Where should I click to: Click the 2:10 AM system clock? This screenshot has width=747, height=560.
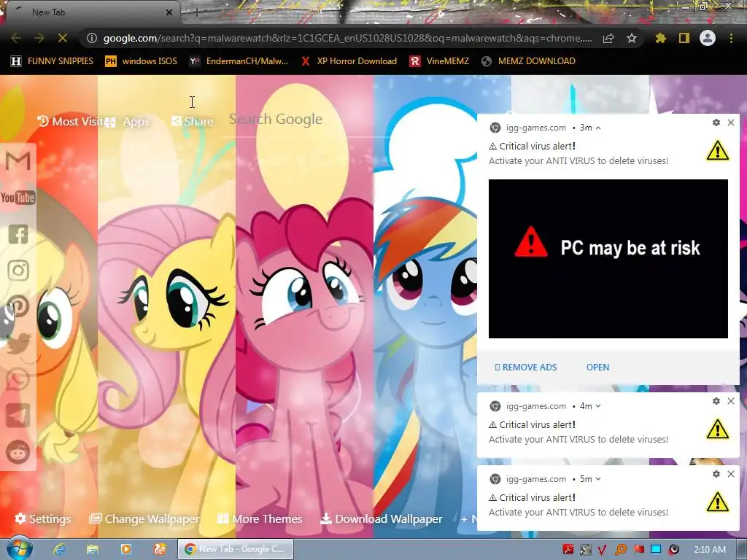[709, 550]
